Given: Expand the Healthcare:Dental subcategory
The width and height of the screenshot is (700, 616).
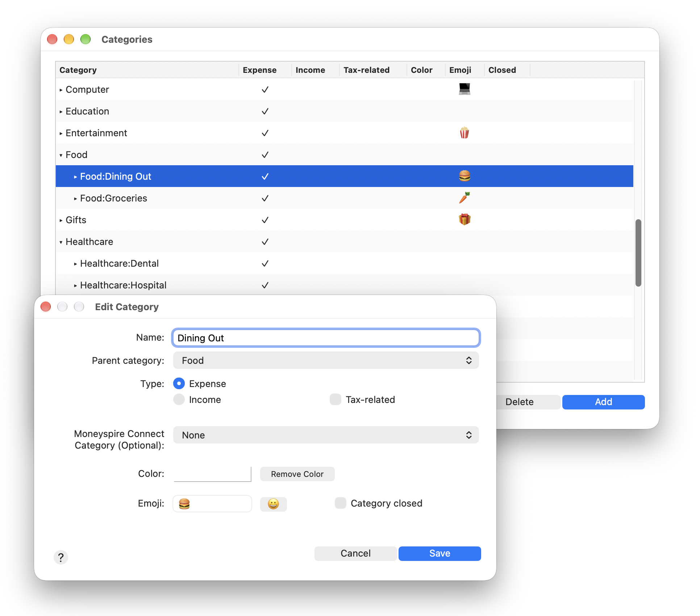Looking at the screenshot, I should pyautogui.click(x=75, y=264).
